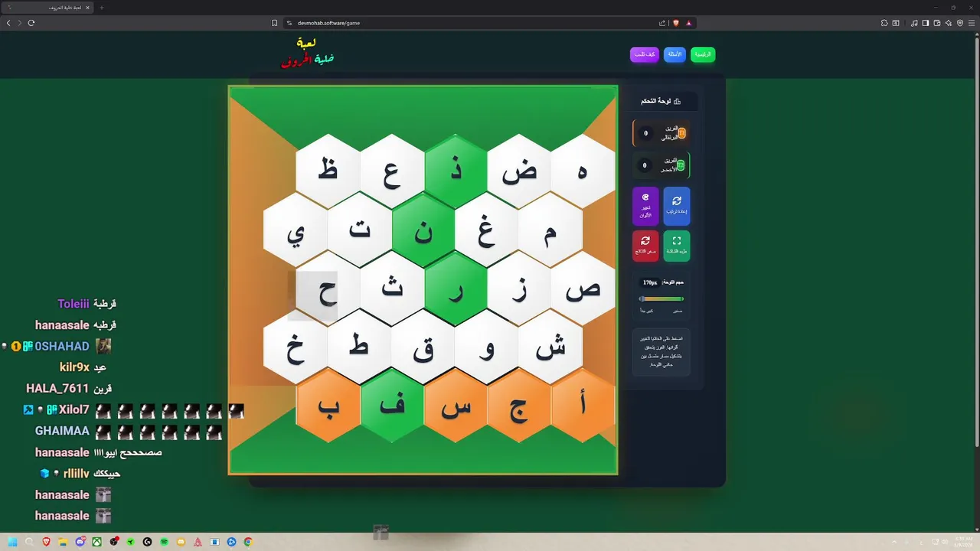
Task: Click the ع hexagon cell
Action: click(392, 171)
